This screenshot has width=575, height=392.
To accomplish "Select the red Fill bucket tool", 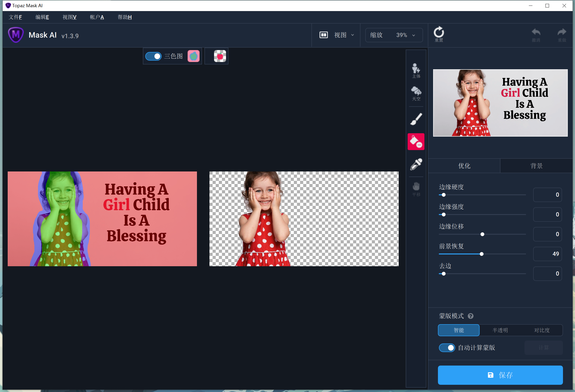I will tap(416, 142).
